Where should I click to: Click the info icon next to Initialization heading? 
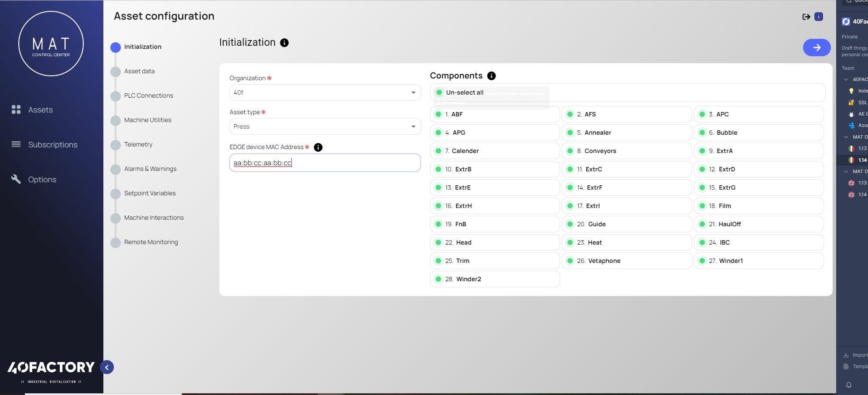(284, 43)
